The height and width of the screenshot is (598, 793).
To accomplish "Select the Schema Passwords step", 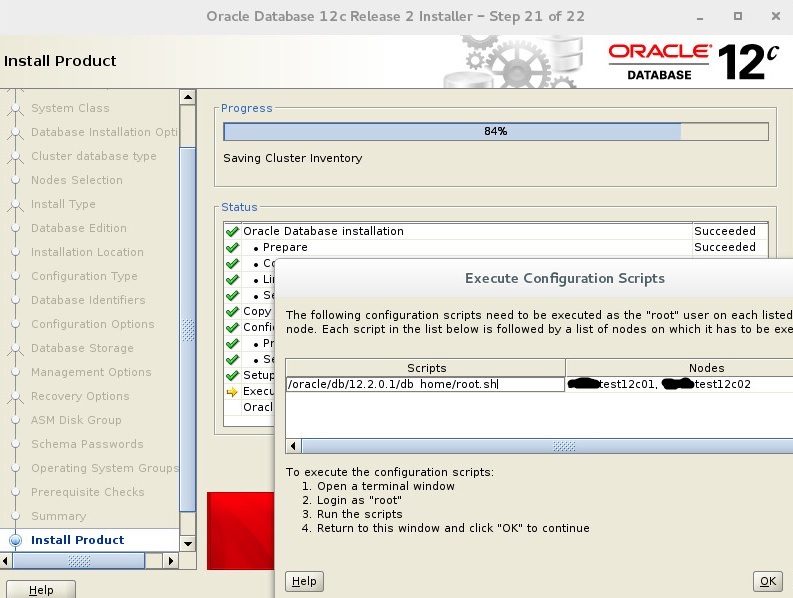I will 87,444.
